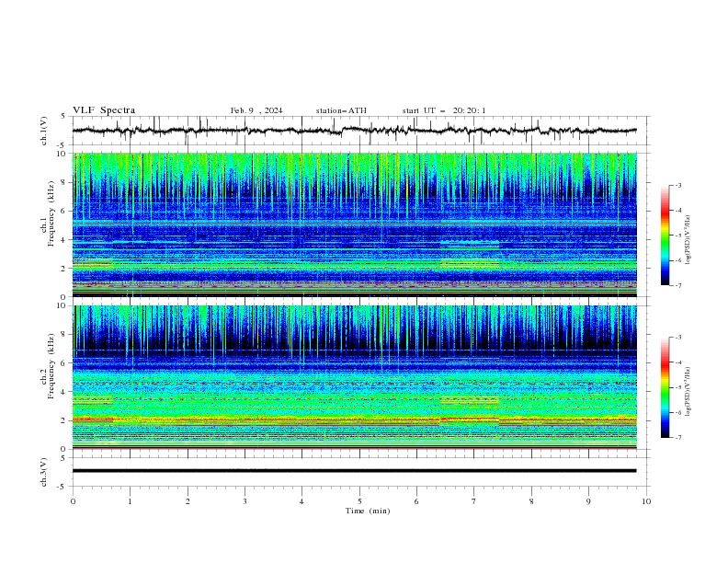
Task: Select ch.1 colorbar "log(PSD)(V²/Hz)" label
Action: coord(688,240)
